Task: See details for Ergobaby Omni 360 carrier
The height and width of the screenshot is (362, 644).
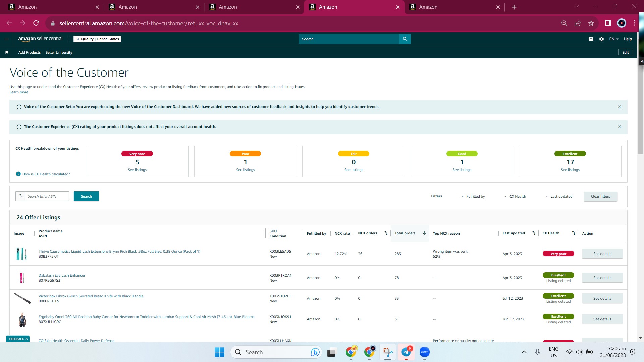Action: [x=602, y=319]
